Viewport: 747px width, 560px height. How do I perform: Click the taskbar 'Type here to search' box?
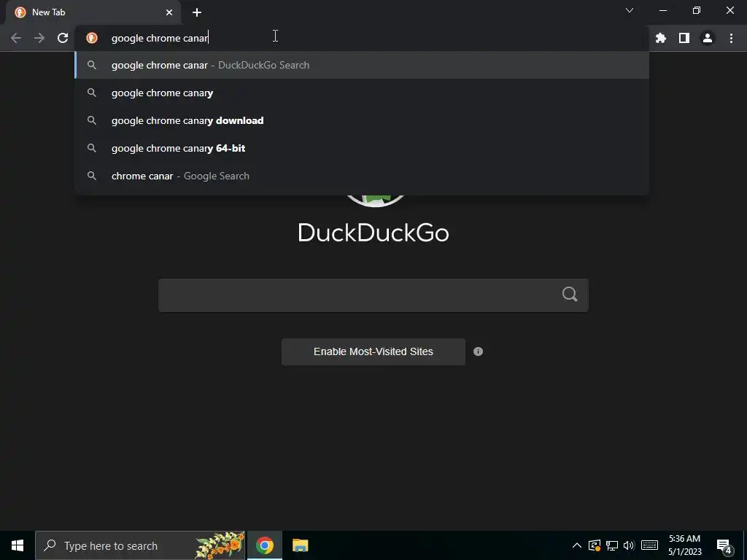click(x=140, y=545)
